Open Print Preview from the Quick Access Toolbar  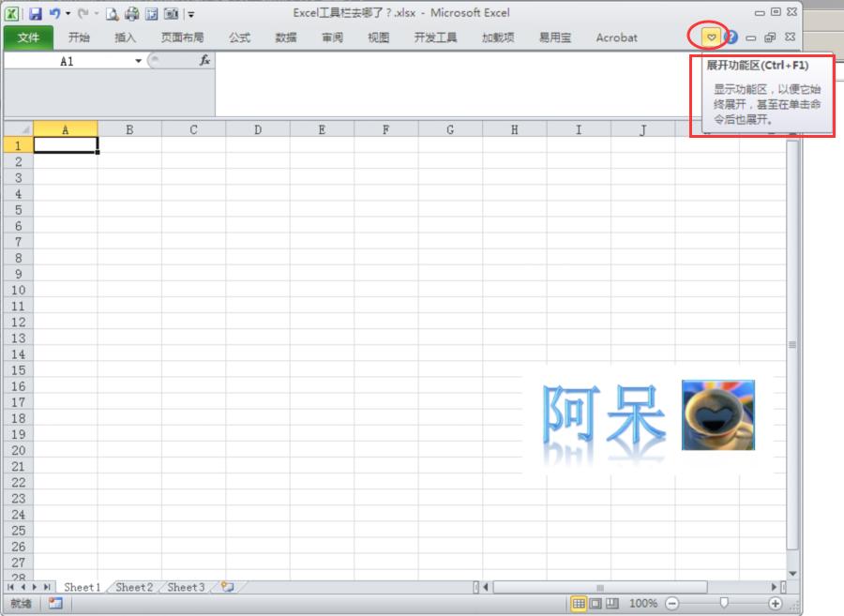tap(112, 13)
